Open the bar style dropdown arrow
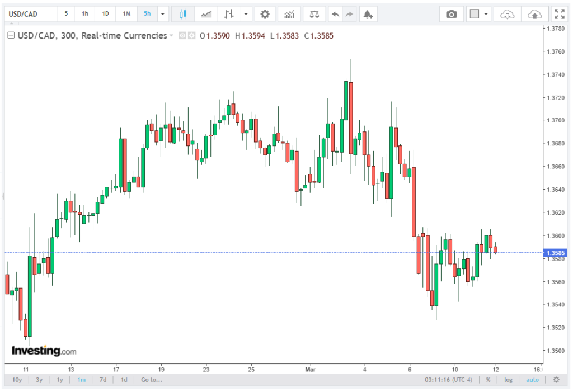This screenshot has width=573, height=392. click(x=245, y=14)
